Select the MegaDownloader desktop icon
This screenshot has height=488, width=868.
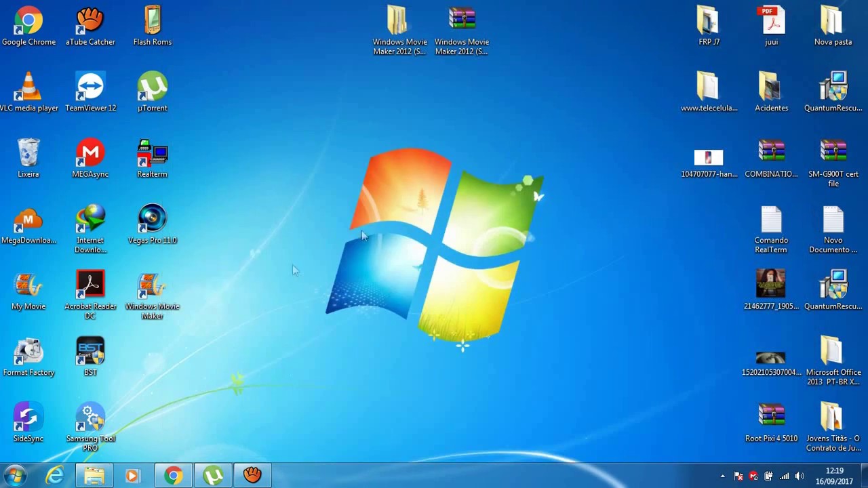(28, 224)
